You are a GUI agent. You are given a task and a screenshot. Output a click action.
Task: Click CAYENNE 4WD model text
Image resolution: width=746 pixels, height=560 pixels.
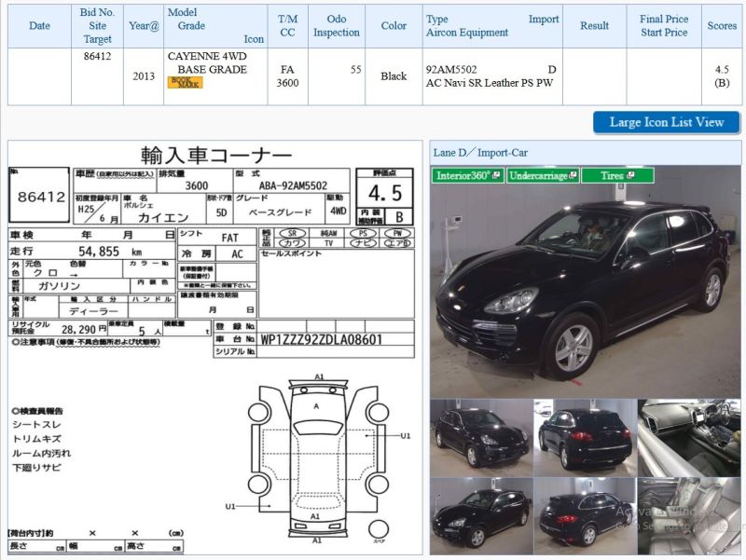pyautogui.click(x=207, y=56)
